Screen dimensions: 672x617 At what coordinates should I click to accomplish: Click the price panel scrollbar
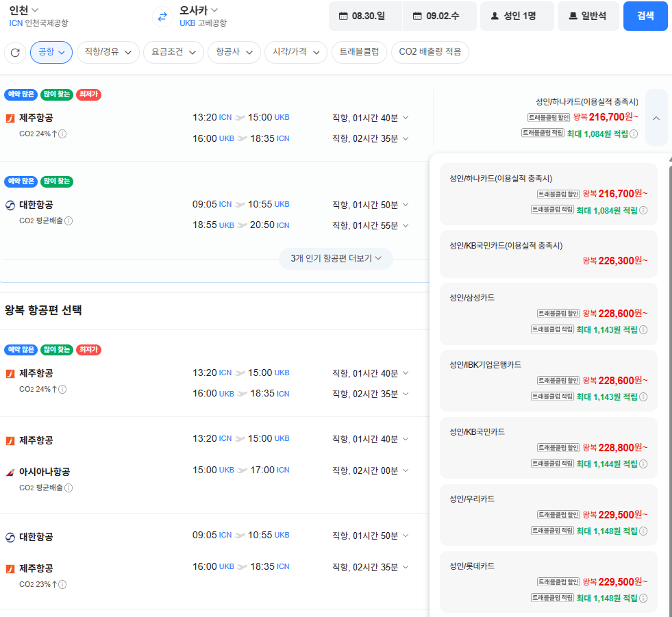click(670, 386)
